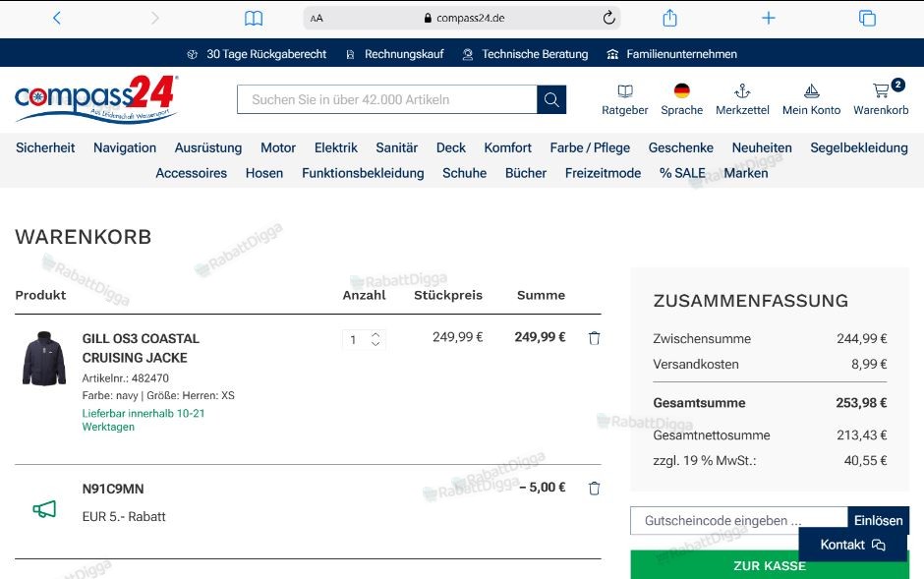Open the Geschenke category
The height and width of the screenshot is (579, 924).
click(680, 147)
